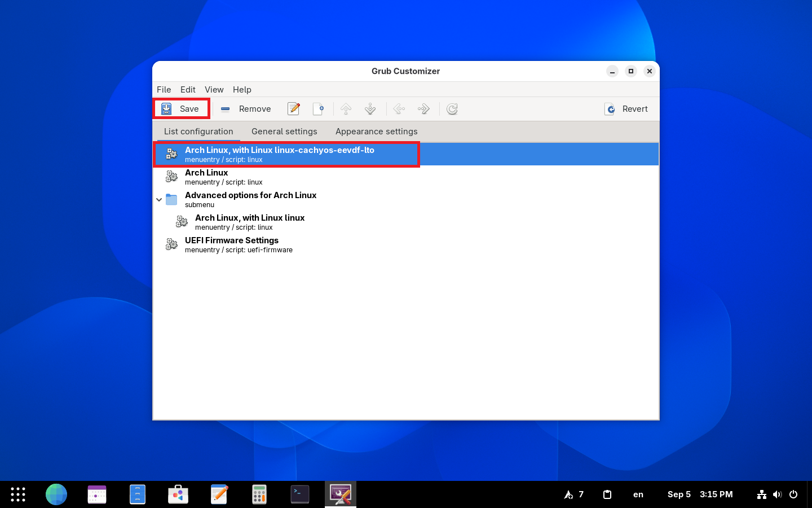Save the GRUB configuration
Image resolution: width=812 pixels, height=508 pixels.
[x=181, y=109]
